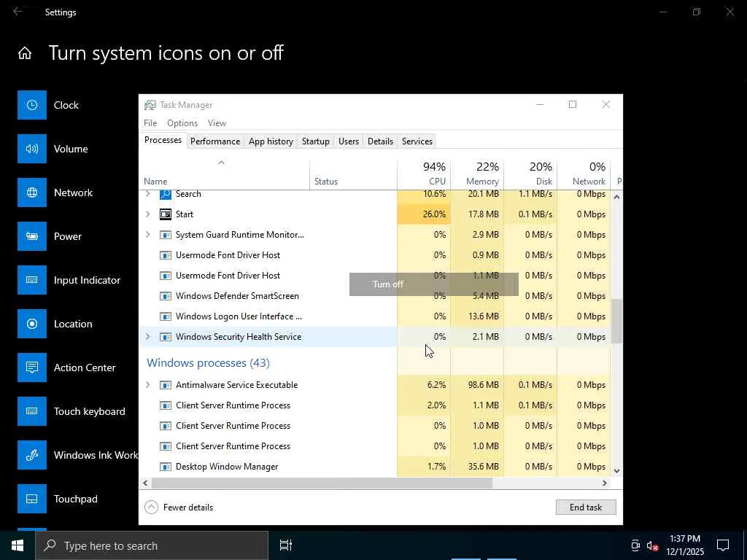This screenshot has width=747, height=560.
Task: Open Task View from the taskbar
Action: [286, 545]
